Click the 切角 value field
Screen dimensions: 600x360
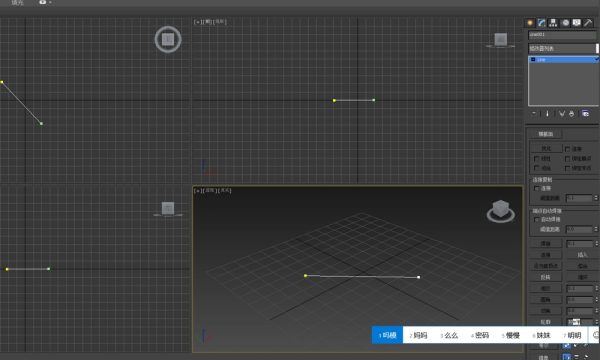click(x=579, y=311)
